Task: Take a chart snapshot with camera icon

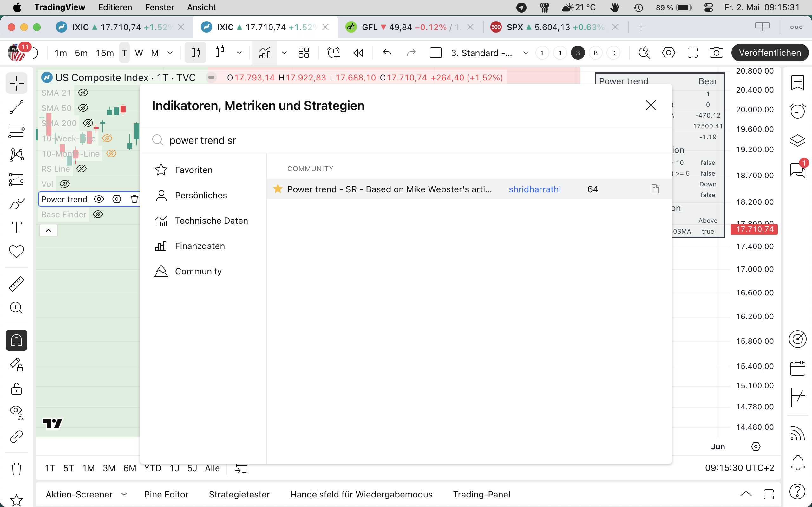Action: coord(716,53)
